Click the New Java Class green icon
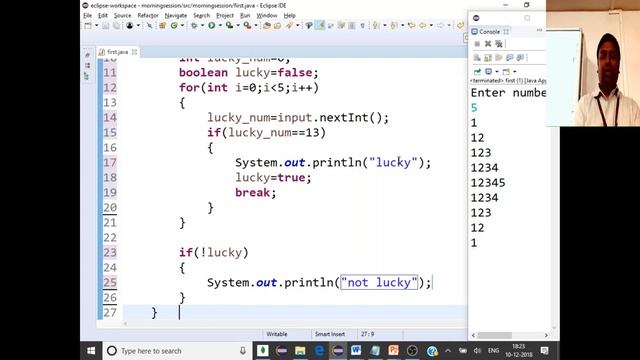Viewport: 640px width, 360px height. click(x=174, y=25)
